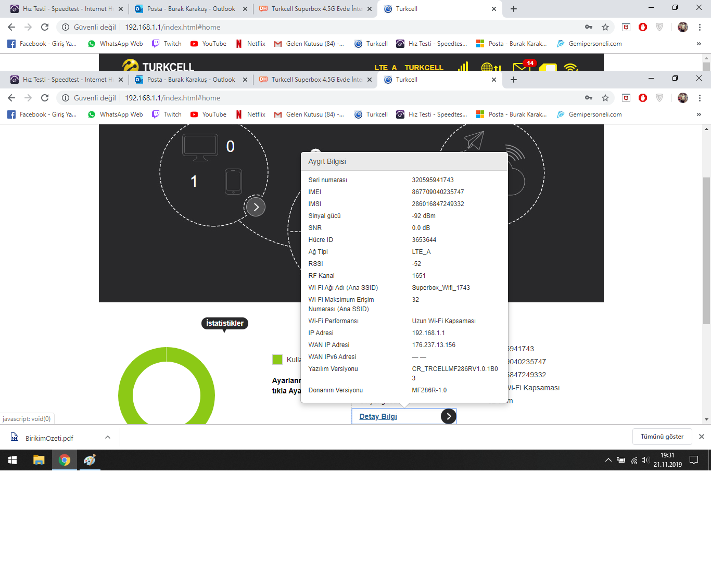Viewport: 711px width, 588px height.
Task: Open Paint from the taskbar
Action: 90,460
